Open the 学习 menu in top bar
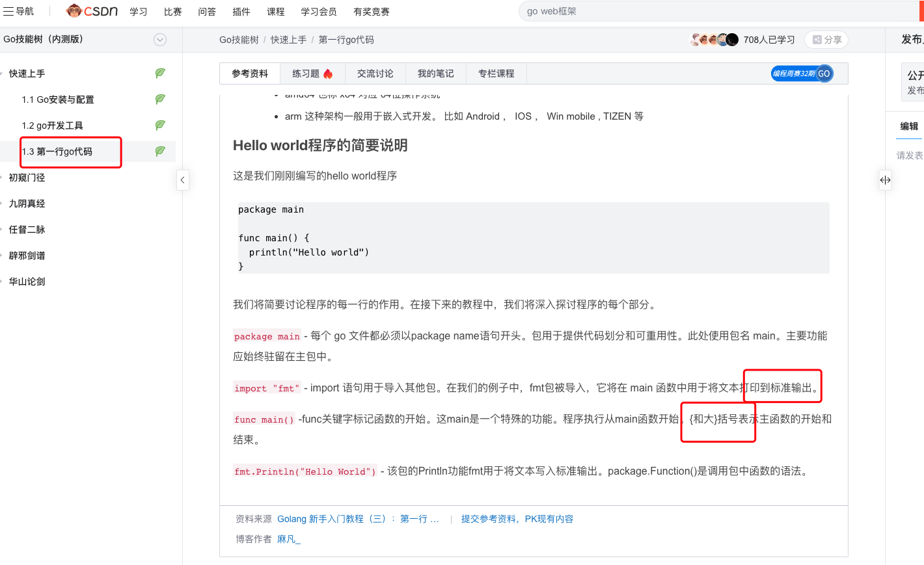 tap(138, 12)
